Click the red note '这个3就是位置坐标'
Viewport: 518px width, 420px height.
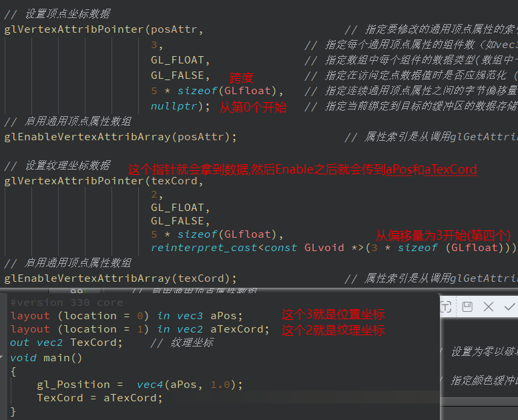[332, 314]
